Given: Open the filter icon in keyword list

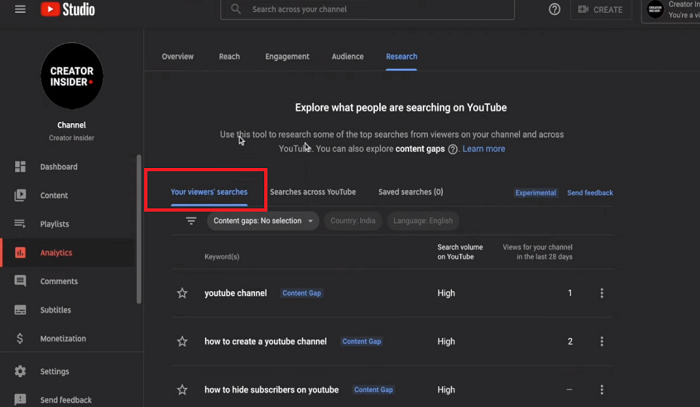Looking at the screenshot, I should coord(191,221).
